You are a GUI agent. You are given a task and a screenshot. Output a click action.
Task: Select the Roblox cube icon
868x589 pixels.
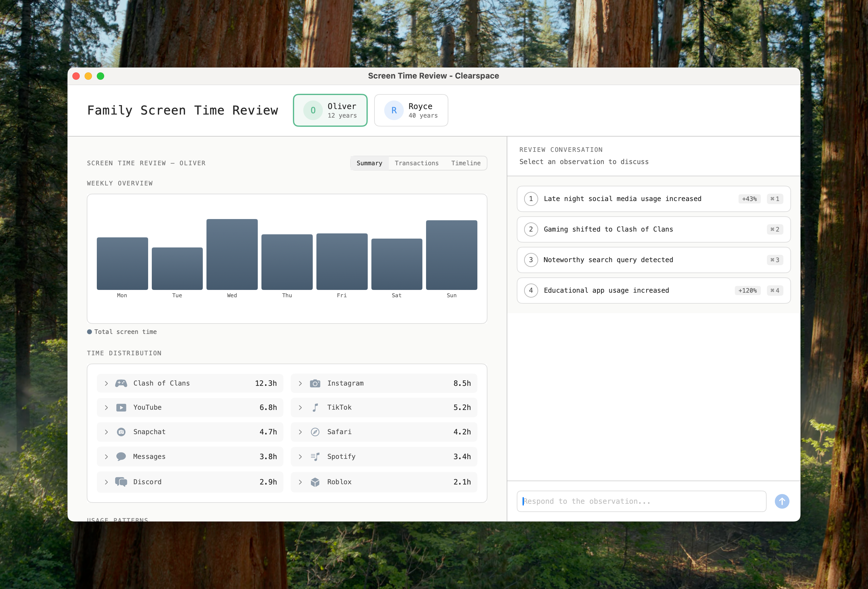[315, 482]
